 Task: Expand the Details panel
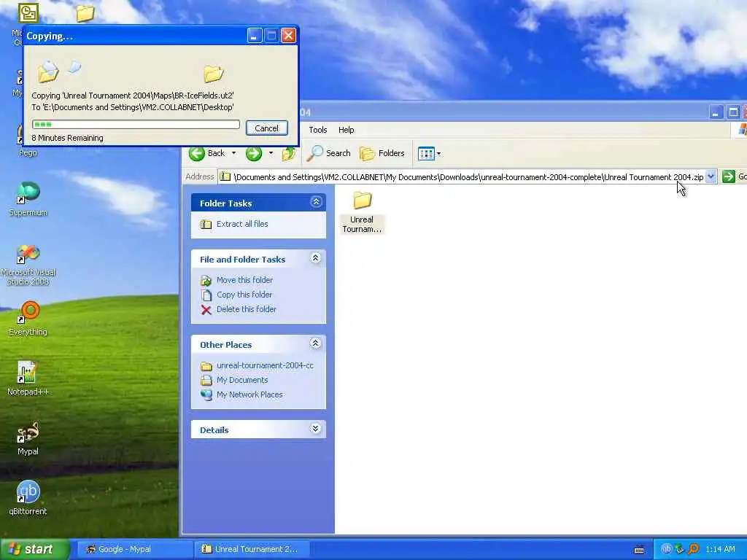pos(315,429)
